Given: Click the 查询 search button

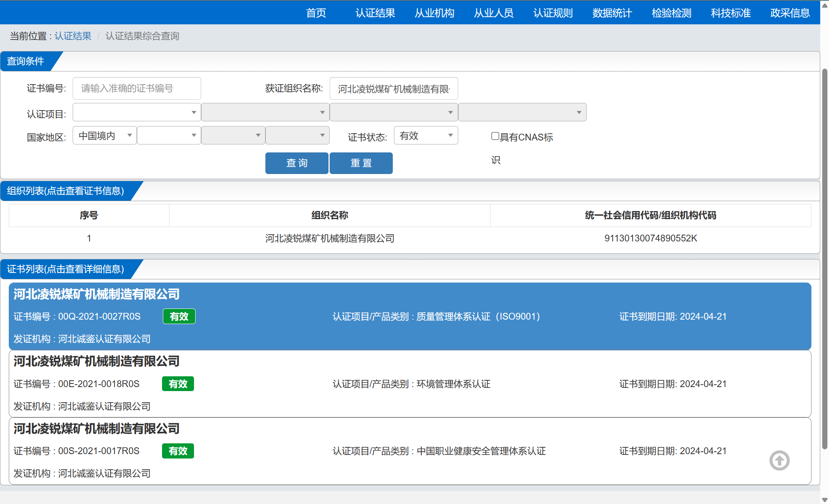Looking at the screenshot, I should (297, 163).
